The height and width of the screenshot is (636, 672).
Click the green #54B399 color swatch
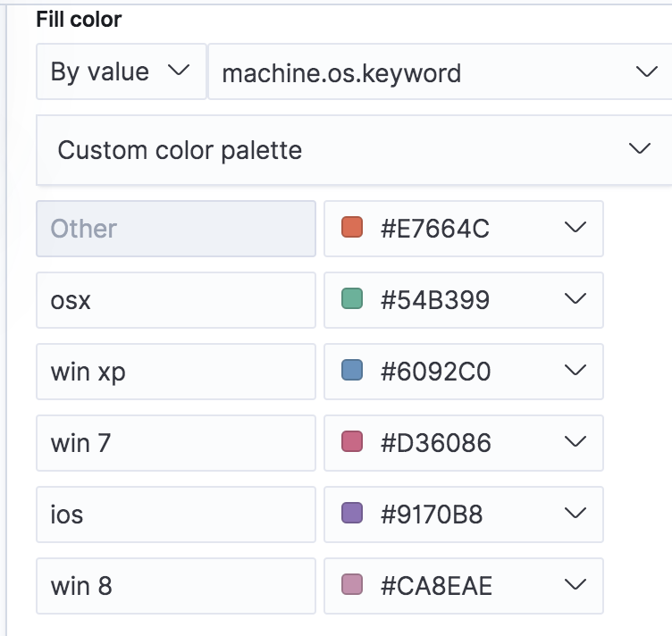click(x=352, y=299)
